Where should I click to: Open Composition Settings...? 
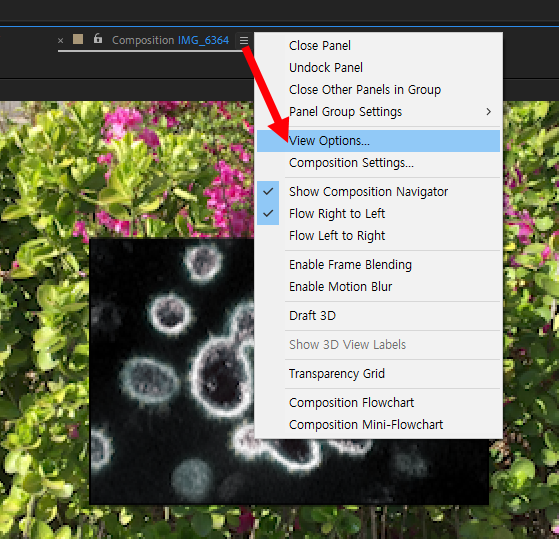pyautogui.click(x=378, y=163)
